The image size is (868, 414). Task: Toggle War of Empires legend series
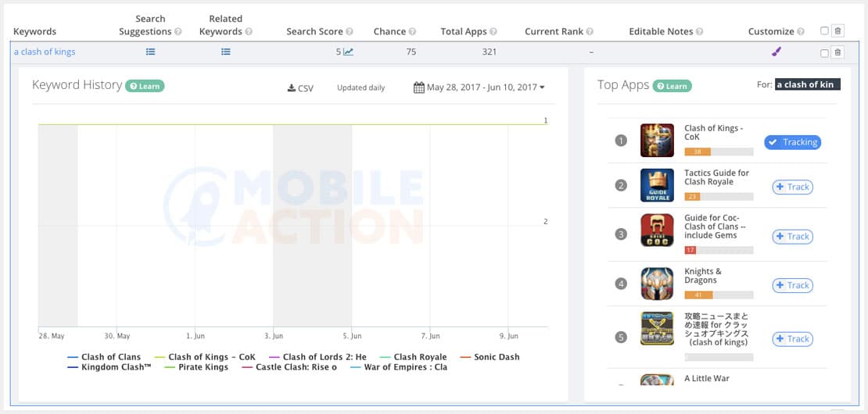point(399,367)
